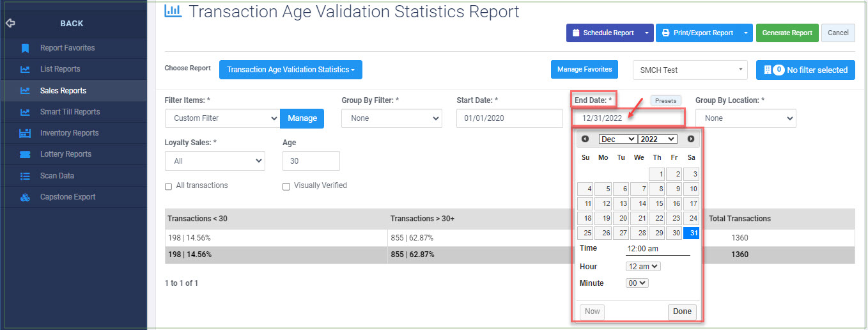Enable the All transactions checkbox
The height and width of the screenshot is (330, 868).
[x=169, y=186]
